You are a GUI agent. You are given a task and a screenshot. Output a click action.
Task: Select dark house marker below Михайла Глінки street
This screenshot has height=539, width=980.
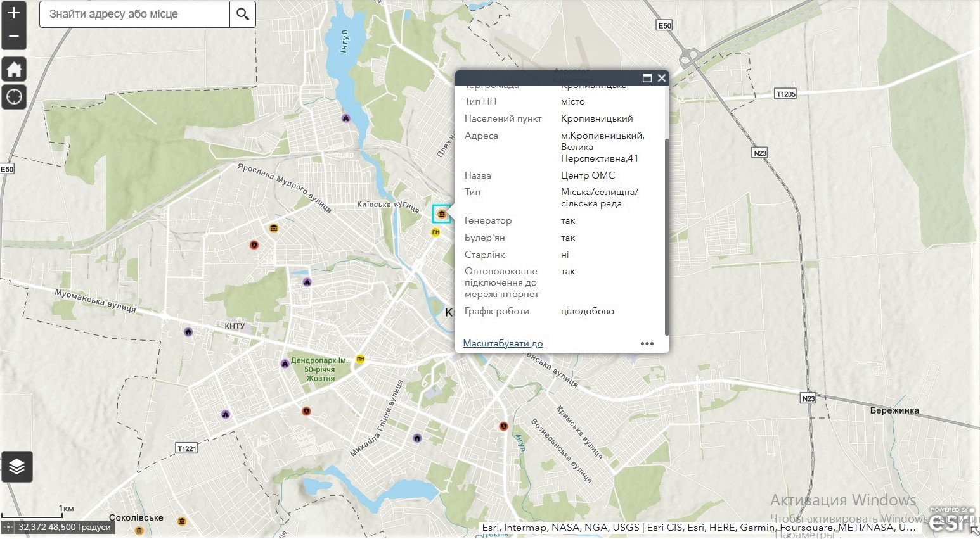pyautogui.click(x=417, y=438)
